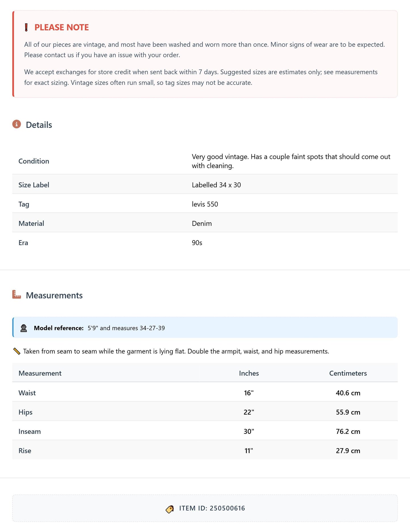Select the Labelled 34 x 30 text
This screenshot has height=532, width=410.
coord(216,185)
